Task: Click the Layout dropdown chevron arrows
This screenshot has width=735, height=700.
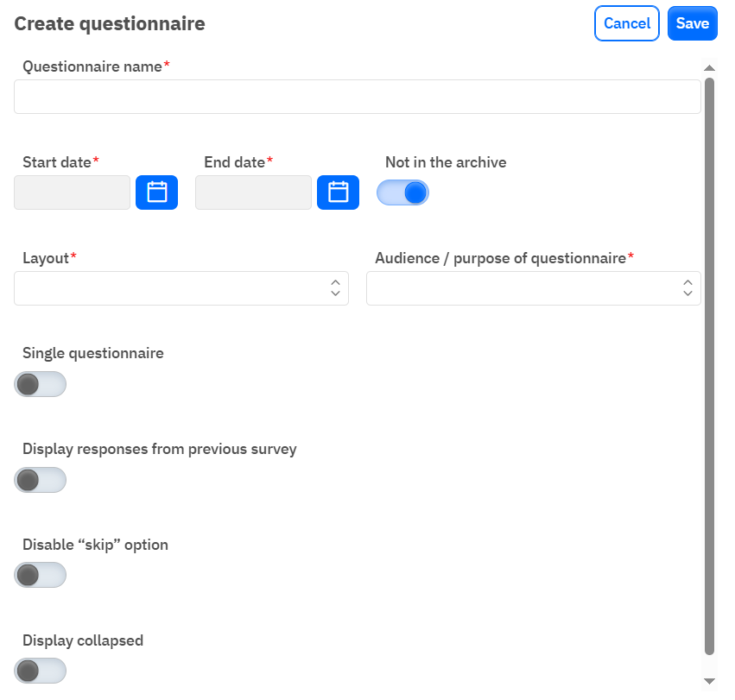Action: point(335,288)
